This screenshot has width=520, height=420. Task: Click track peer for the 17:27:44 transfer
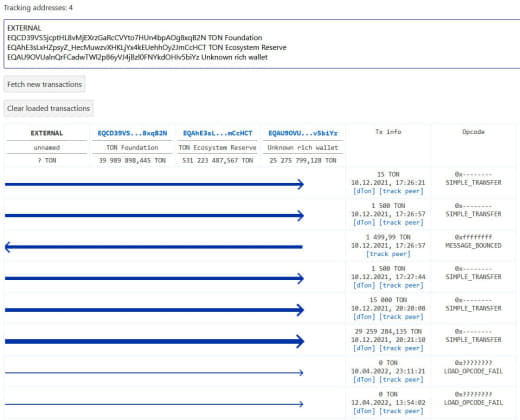pyautogui.click(x=401, y=285)
